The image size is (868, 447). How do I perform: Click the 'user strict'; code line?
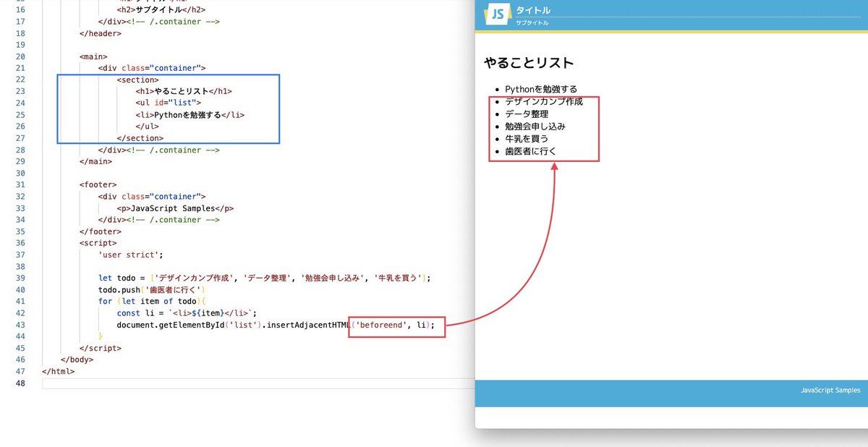(x=131, y=255)
